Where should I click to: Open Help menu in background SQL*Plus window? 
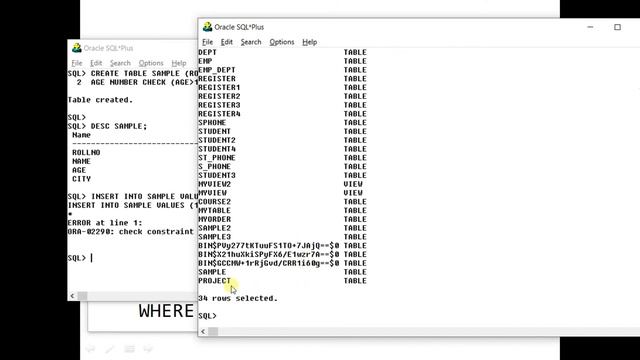point(179,63)
